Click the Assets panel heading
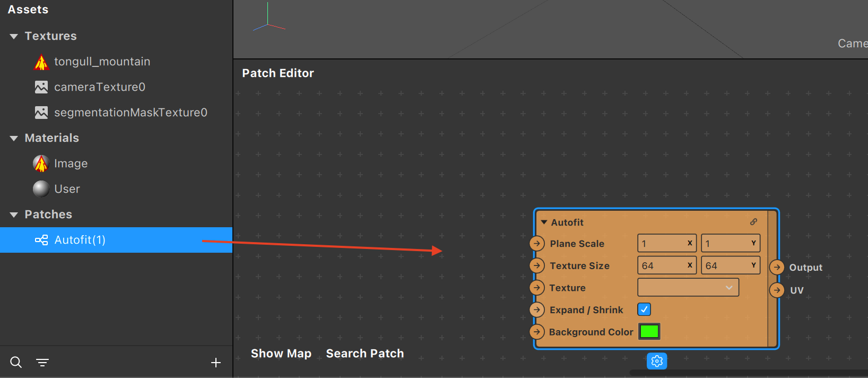Image resolution: width=868 pixels, height=378 pixels. pyautogui.click(x=28, y=10)
